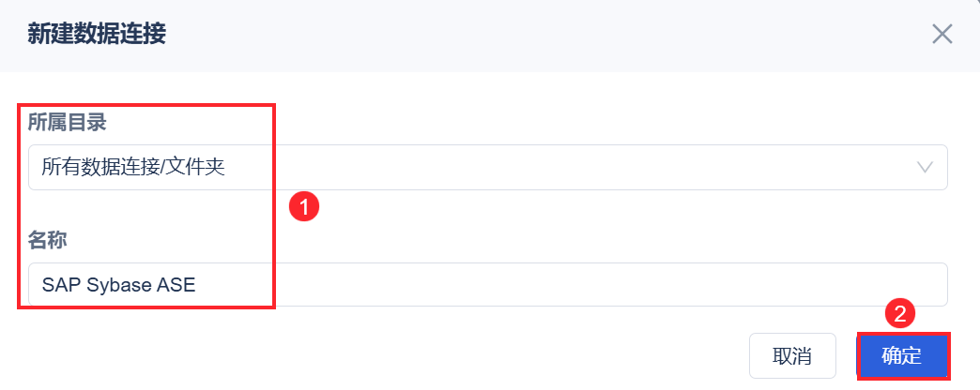This screenshot has height=390, width=980.
Task: Click the word SAP in name field
Action: (x=61, y=285)
